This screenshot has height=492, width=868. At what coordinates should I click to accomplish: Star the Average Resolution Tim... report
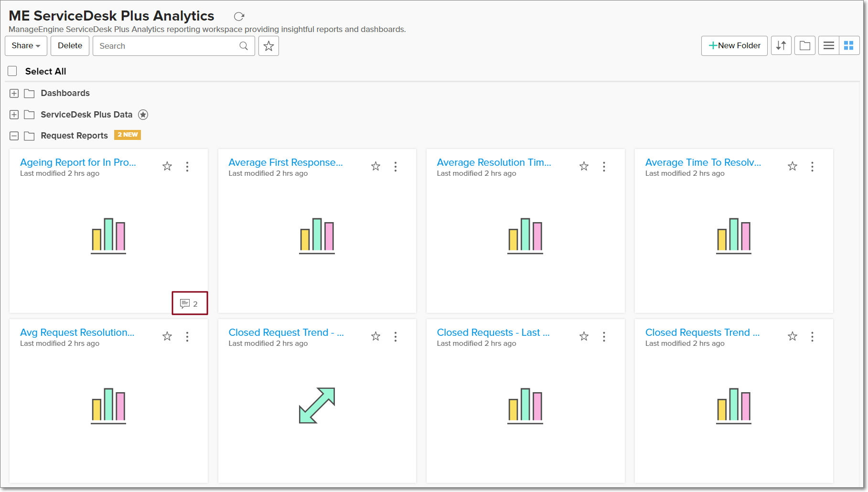(x=584, y=166)
